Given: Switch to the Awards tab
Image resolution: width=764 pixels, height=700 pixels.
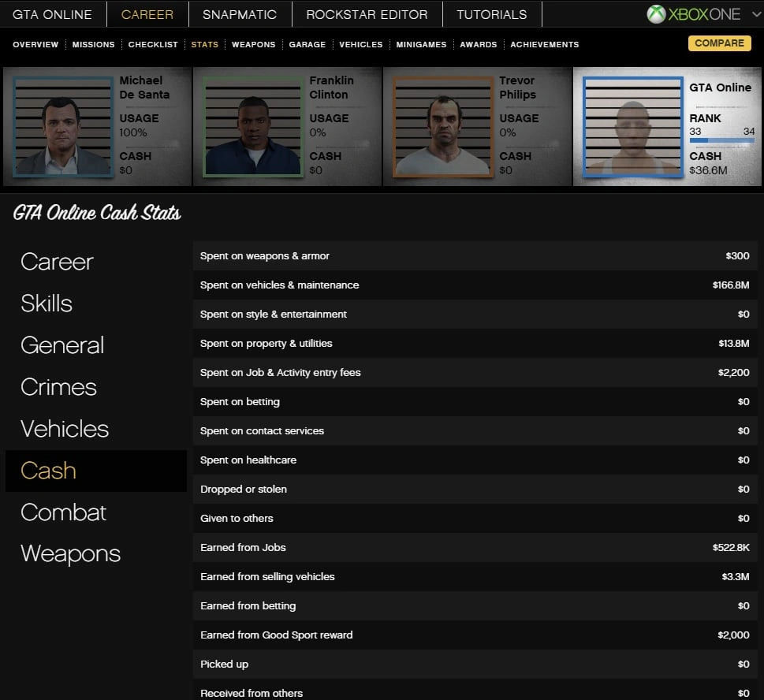Looking at the screenshot, I should click(479, 44).
